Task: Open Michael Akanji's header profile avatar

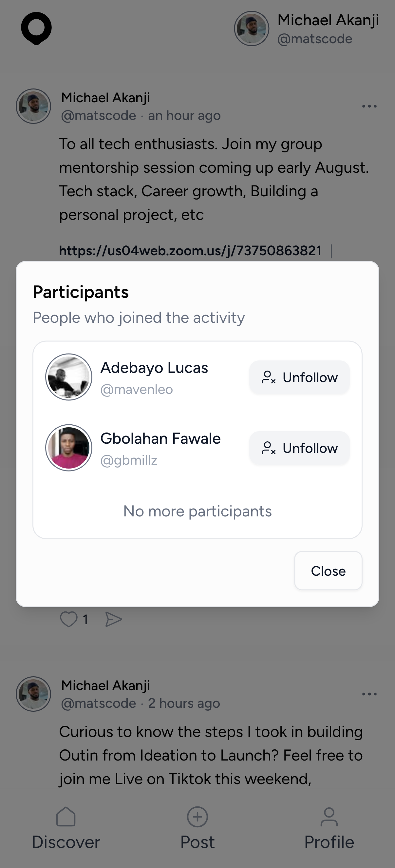Action: tap(252, 29)
